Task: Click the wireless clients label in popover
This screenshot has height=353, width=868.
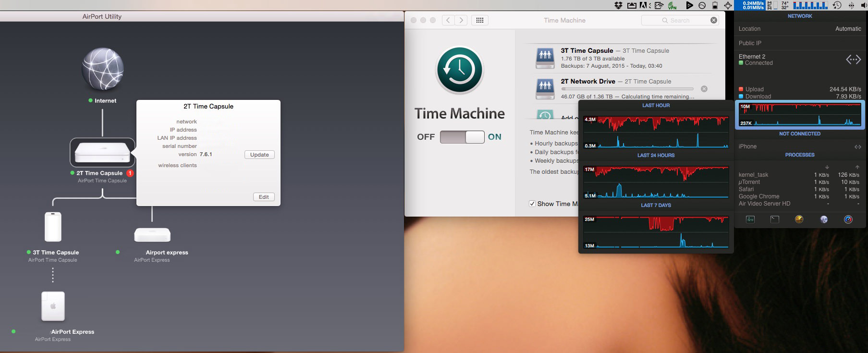Action: (177, 165)
